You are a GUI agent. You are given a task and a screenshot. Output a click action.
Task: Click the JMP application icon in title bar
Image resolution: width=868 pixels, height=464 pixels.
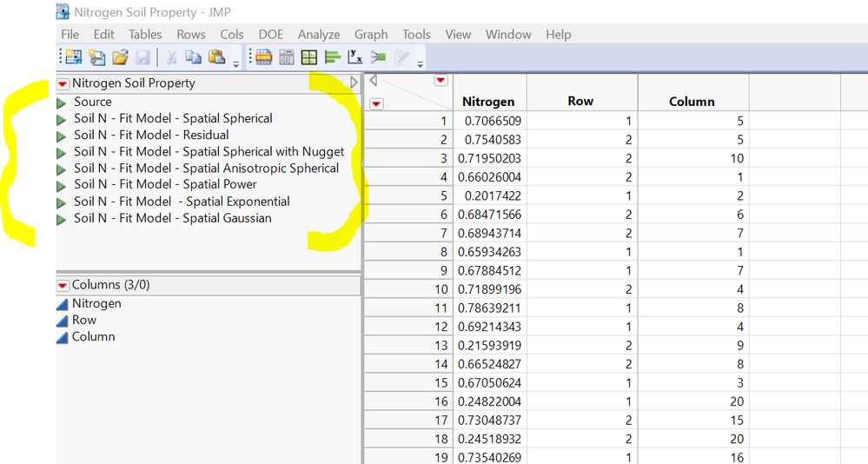pyautogui.click(x=63, y=11)
